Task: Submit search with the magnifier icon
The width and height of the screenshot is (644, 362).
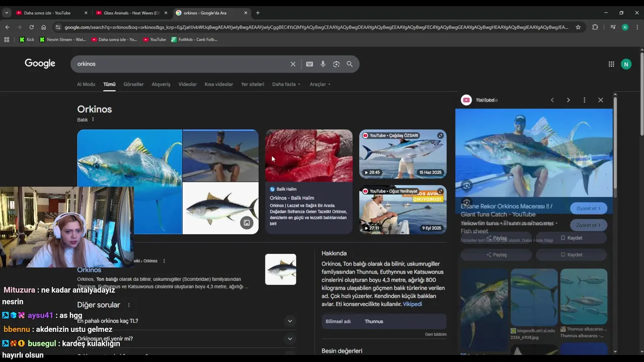Action: (x=350, y=64)
